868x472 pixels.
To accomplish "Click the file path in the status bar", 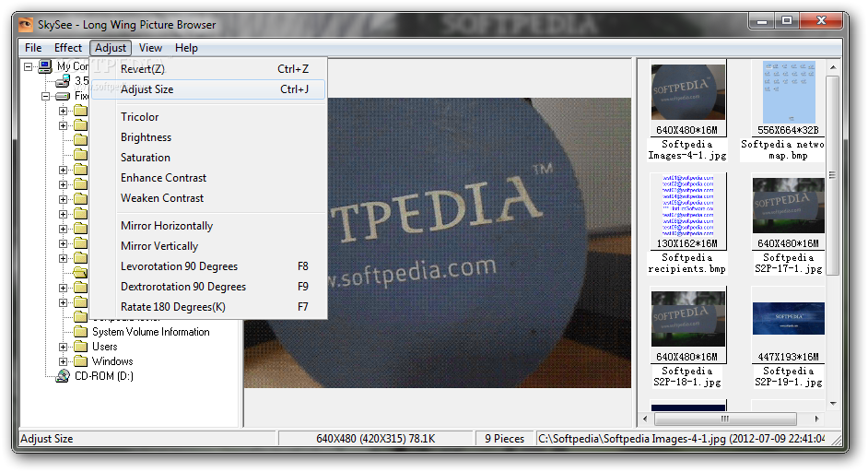I will [682, 439].
